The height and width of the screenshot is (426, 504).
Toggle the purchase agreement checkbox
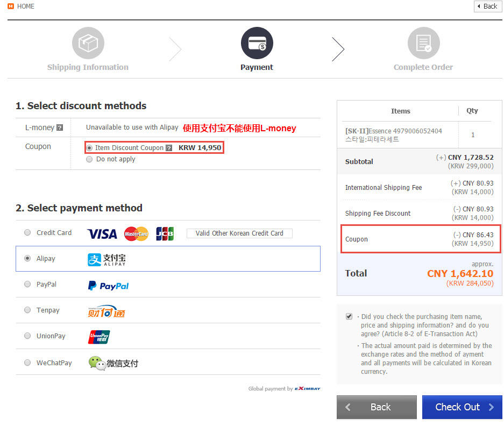click(349, 316)
